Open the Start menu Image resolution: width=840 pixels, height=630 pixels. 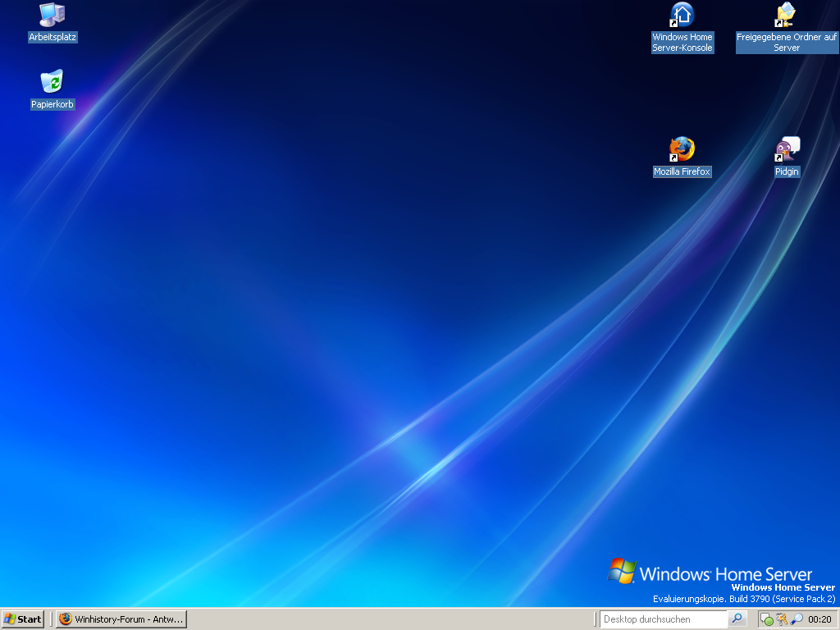23,619
